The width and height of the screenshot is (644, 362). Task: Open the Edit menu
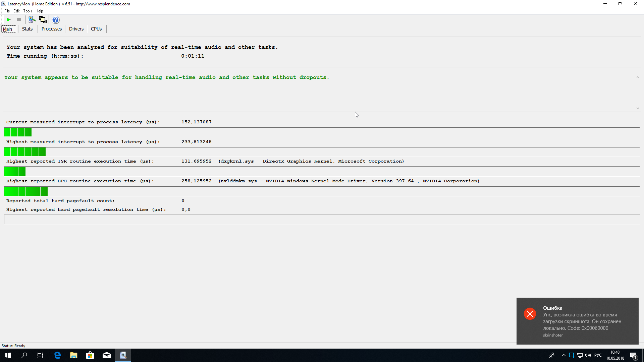click(16, 11)
